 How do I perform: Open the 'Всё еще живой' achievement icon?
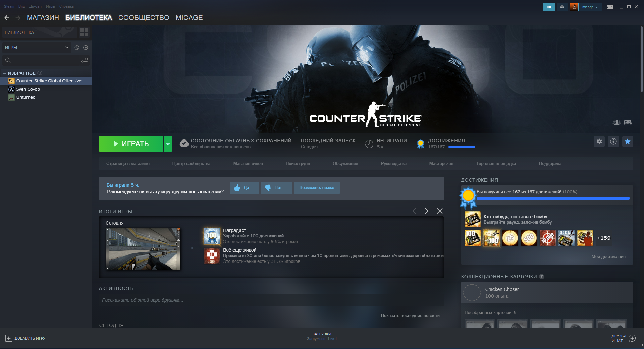coord(212,256)
